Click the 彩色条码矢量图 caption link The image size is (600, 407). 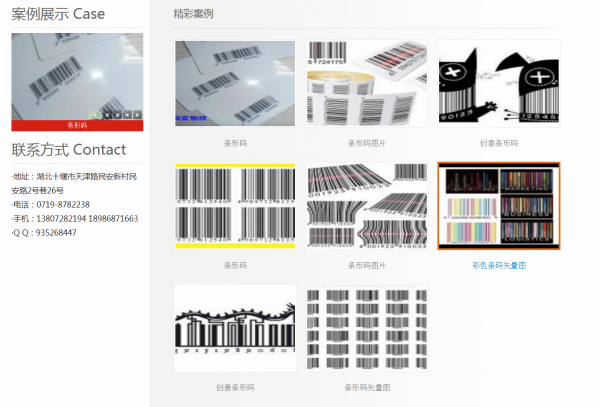click(x=499, y=265)
